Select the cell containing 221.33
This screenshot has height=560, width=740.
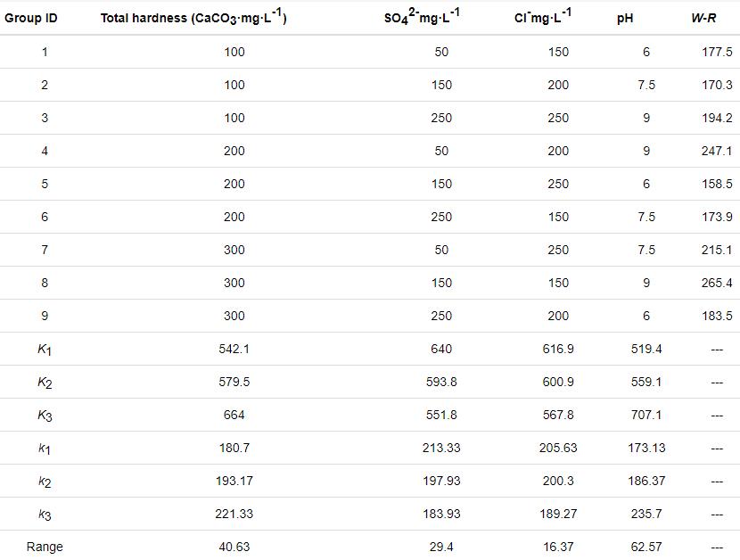pyautogui.click(x=234, y=514)
